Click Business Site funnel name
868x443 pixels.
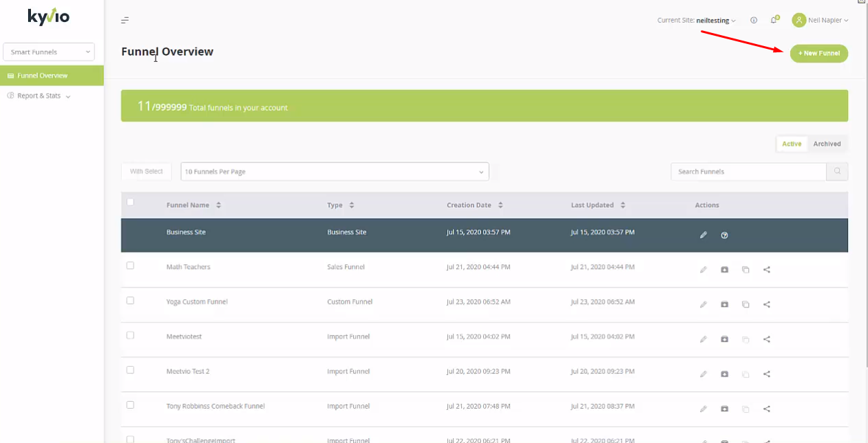coord(186,233)
